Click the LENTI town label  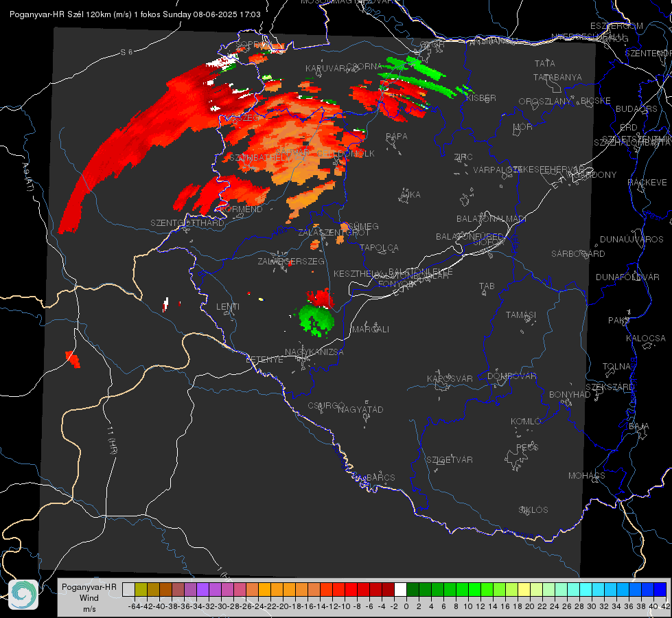click(228, 307)
